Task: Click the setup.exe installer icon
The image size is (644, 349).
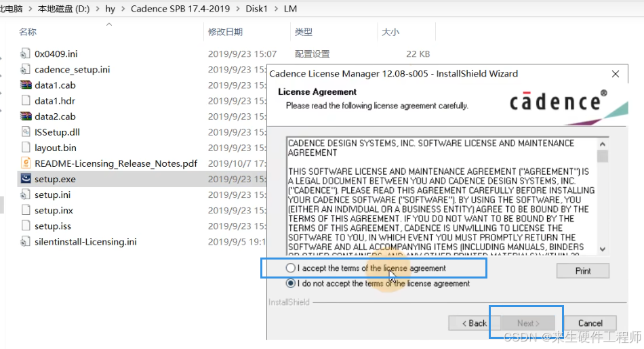Action: [x=26, y=179]
